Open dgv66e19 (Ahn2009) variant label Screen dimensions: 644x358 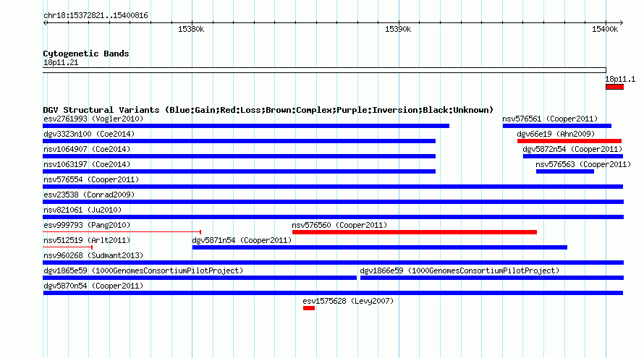click(x=556, y=134)
